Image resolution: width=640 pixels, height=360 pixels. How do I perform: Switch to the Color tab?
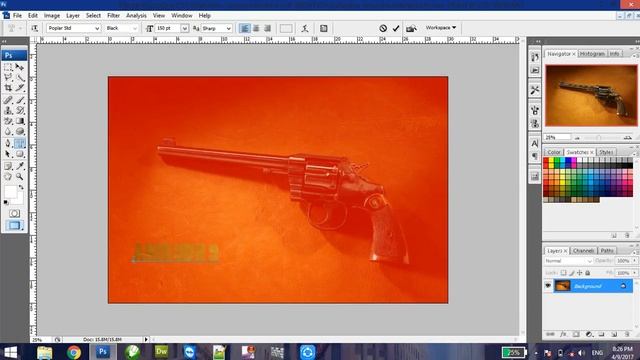(554, 152)
